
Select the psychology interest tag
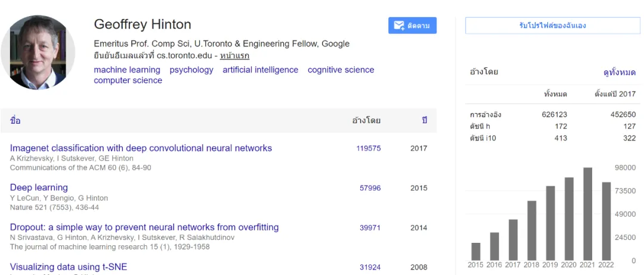coord(191,70)
